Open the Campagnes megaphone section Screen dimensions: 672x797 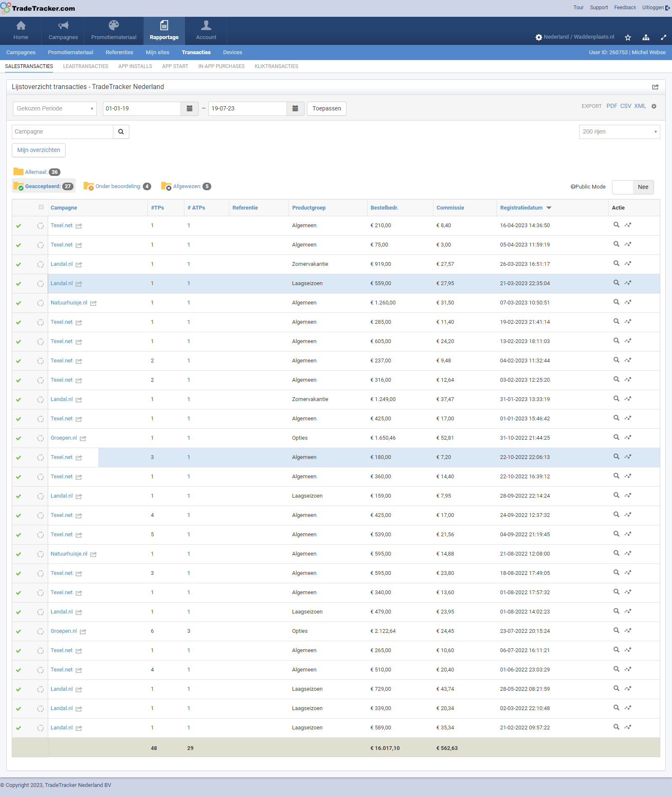point(63,31)
